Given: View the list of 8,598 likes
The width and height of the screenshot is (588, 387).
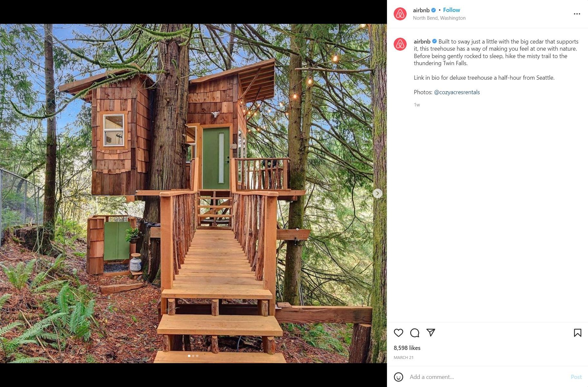Looking at the screenshot, I should tap(407, 348).
